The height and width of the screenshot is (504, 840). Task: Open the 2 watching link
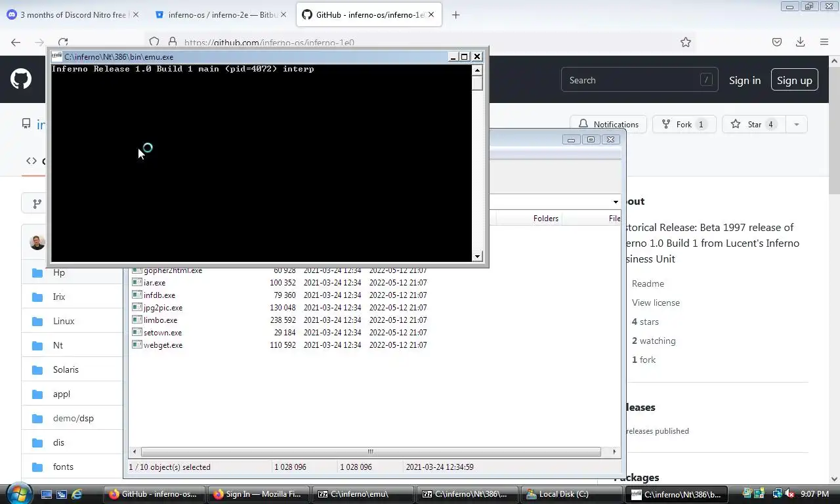pyautogui.click(x=654, y=341)
